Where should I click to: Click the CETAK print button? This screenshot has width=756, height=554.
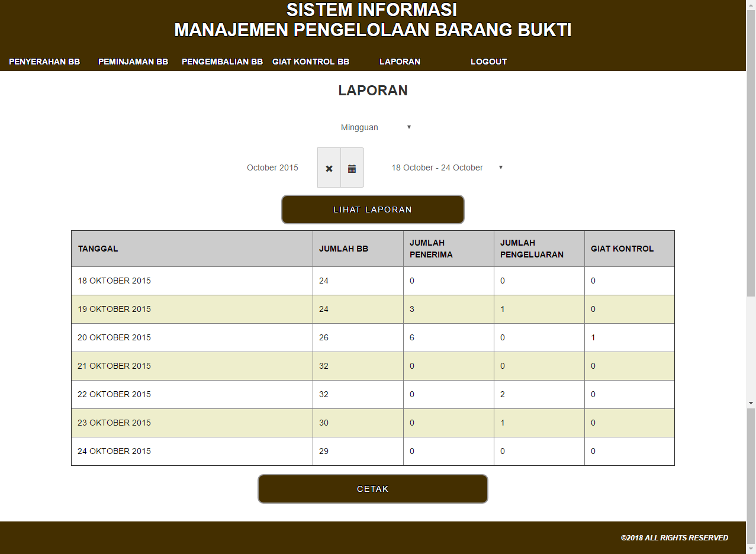tap(372, 489)
